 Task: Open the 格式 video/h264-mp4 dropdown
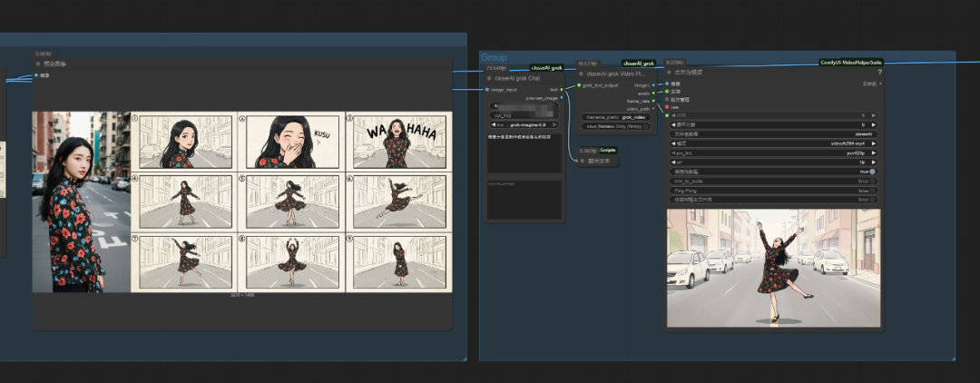pos(773,143)
